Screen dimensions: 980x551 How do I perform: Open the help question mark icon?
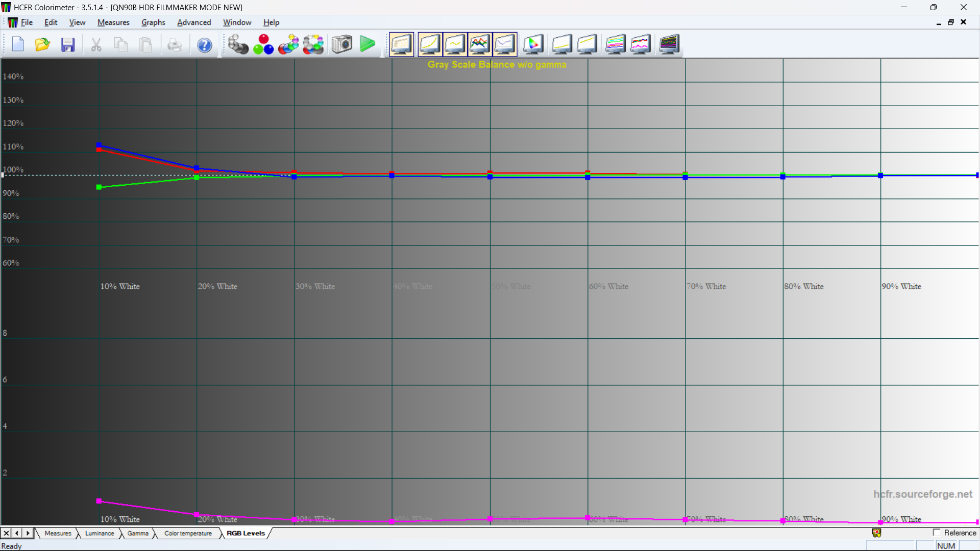click(x=204, y=45)
